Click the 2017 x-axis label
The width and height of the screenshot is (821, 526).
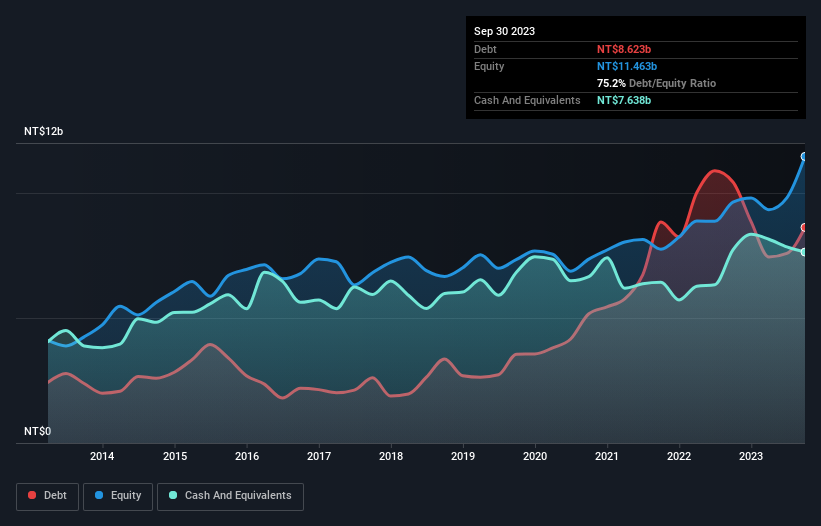(319, 456)
